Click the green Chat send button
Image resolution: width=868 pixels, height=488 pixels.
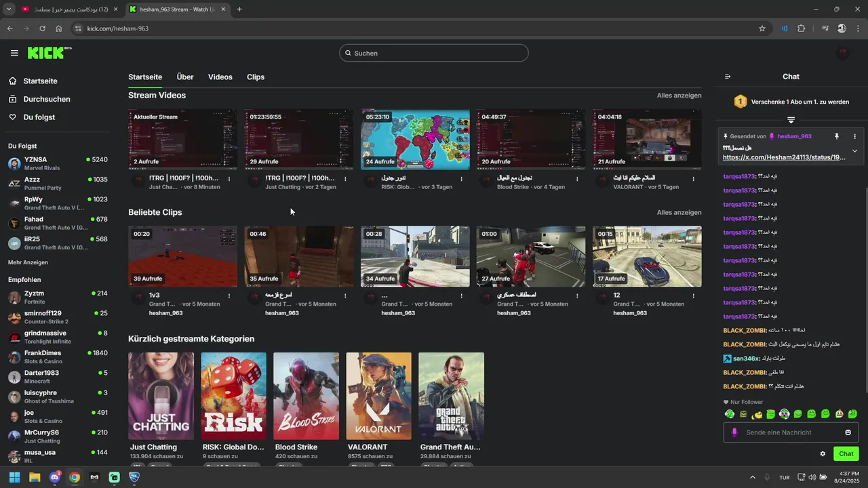click(x=846, y=453)
